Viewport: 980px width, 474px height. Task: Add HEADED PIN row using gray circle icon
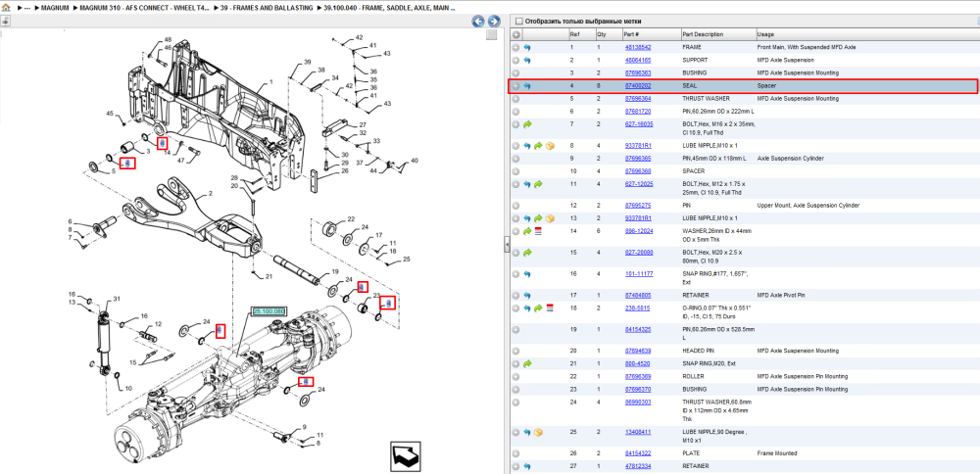click(515, 351)
